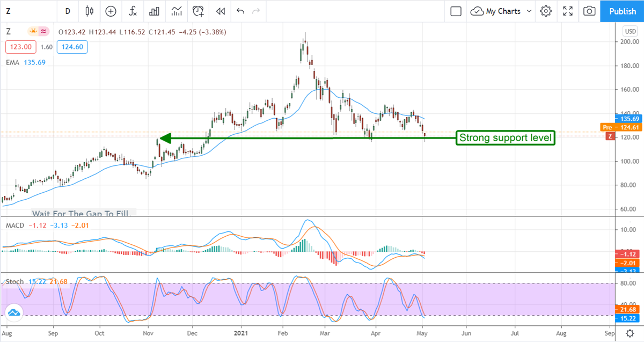Enter fullscreen mode

click(568, 11)
